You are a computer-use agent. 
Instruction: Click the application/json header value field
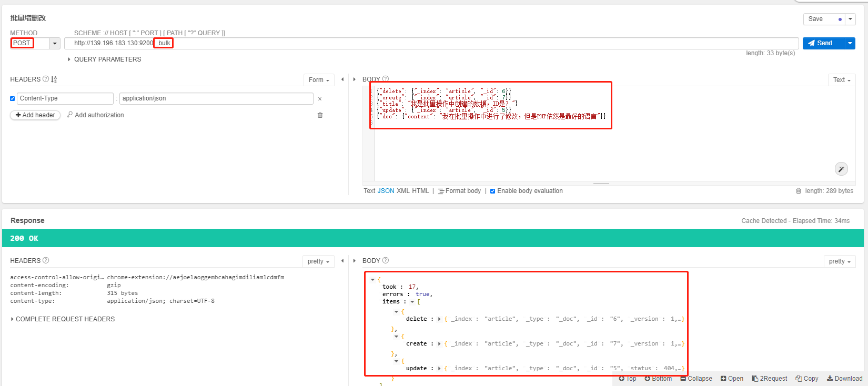coord(216,98)
